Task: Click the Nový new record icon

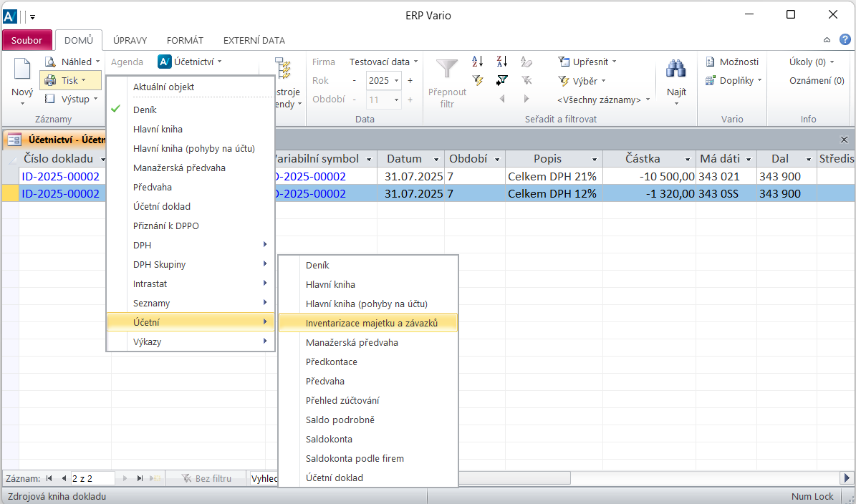Action: point(22,72)
